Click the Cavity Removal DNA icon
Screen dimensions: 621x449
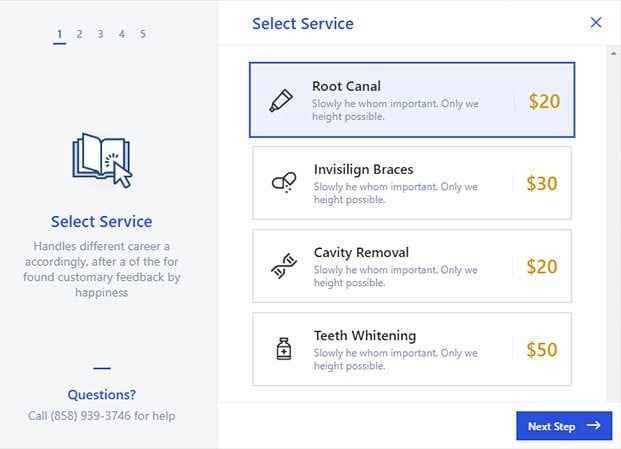coord(283,266)
